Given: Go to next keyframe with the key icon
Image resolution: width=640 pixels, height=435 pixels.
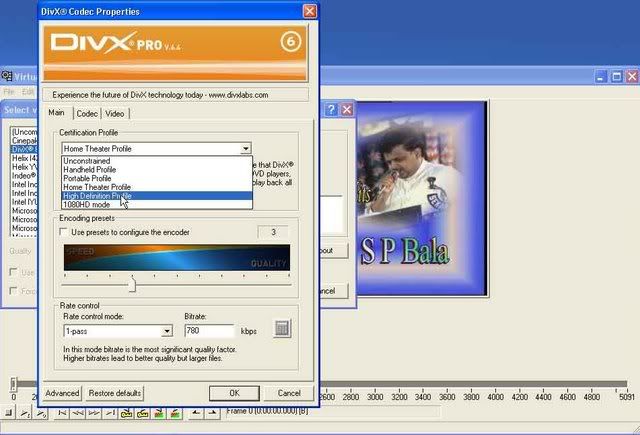Looking at the screenshot, I should coord(142,413).
